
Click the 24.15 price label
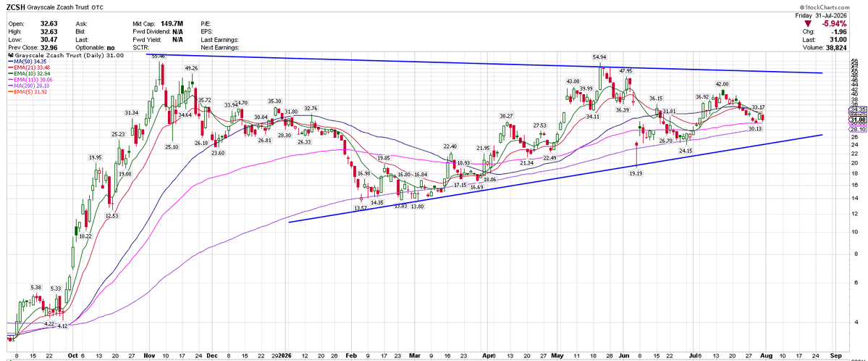pyautogui.click(x=686, y=150)
